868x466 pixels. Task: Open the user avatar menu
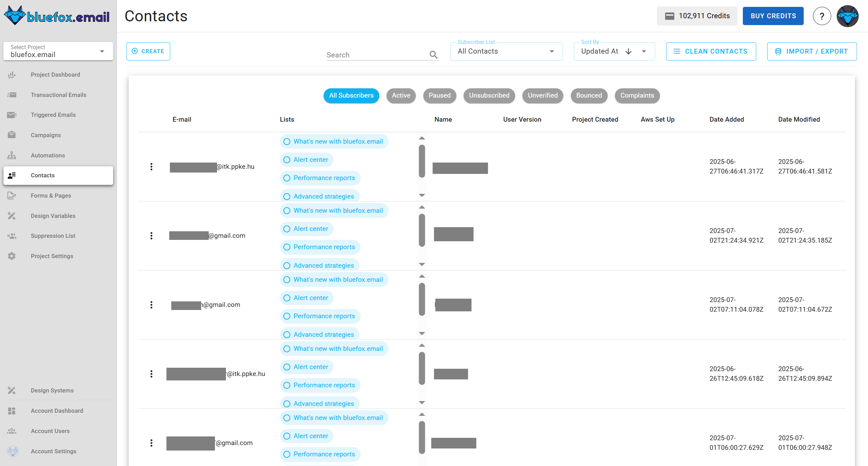pyautogui.click(x=847, y=16)
